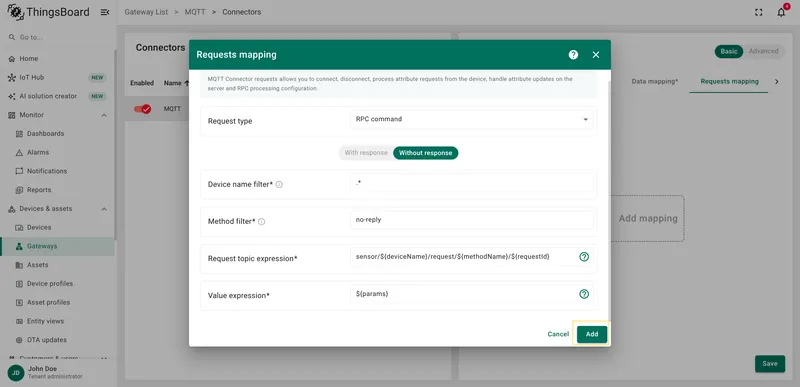Collapse the Devices & assets section
This screenshot has height=387, width=800.
tap(104, 209)
